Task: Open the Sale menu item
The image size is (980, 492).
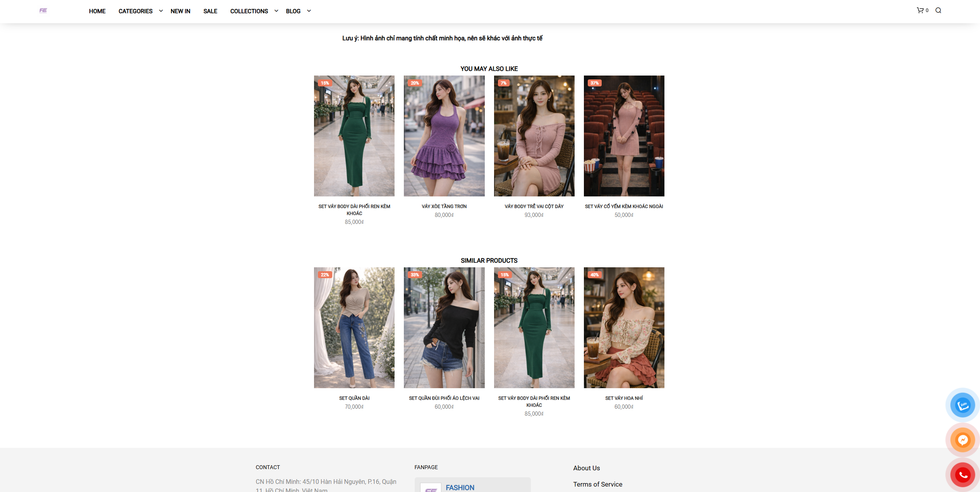Action: coord(210,11)
